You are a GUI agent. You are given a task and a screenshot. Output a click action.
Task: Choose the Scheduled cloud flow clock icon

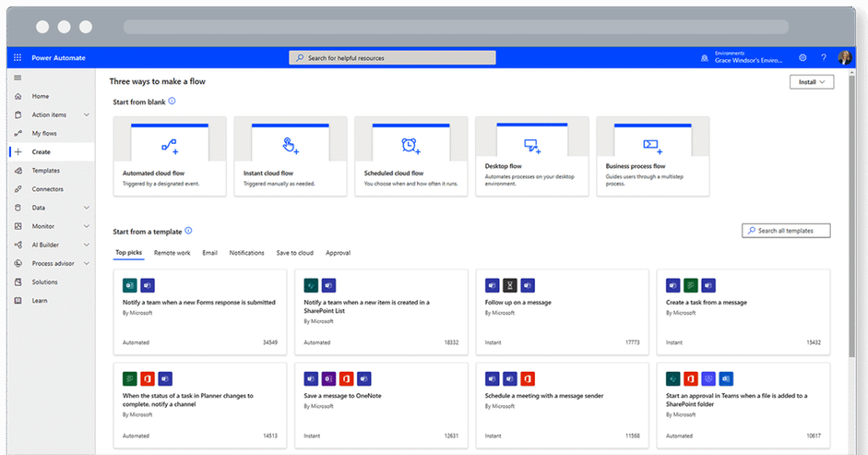point(410,146)
